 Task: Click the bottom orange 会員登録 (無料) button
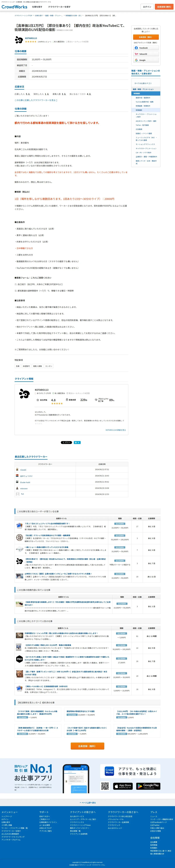click(x=87, y=746)
